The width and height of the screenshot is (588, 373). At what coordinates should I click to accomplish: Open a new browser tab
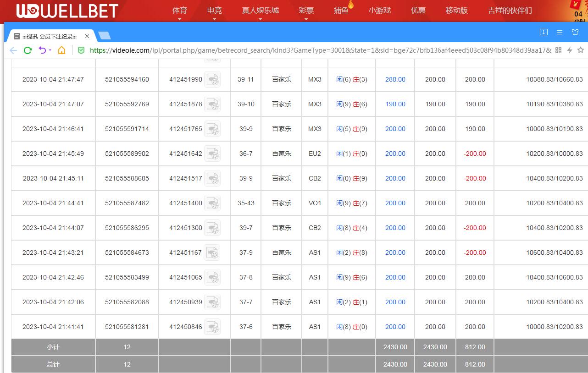tap(105, 36)
